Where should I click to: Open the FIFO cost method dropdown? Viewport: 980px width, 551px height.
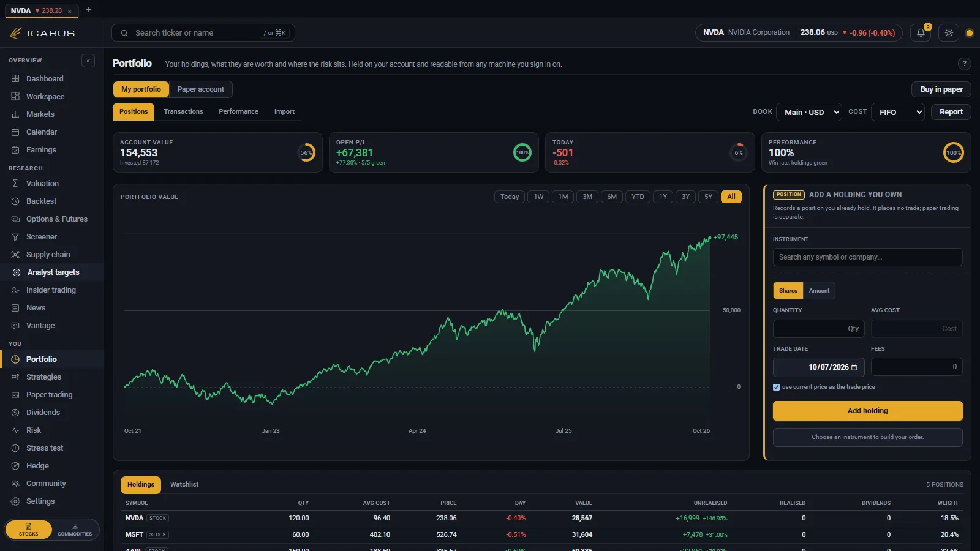pos(898,112)
